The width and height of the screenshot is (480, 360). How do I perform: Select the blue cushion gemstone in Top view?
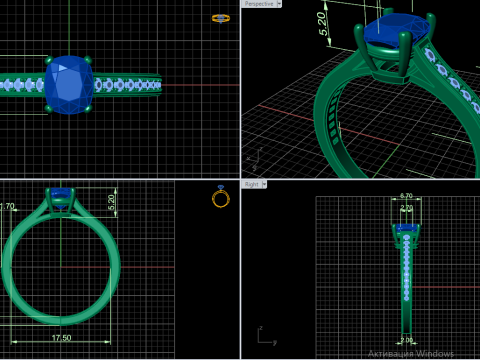[69, 85]
